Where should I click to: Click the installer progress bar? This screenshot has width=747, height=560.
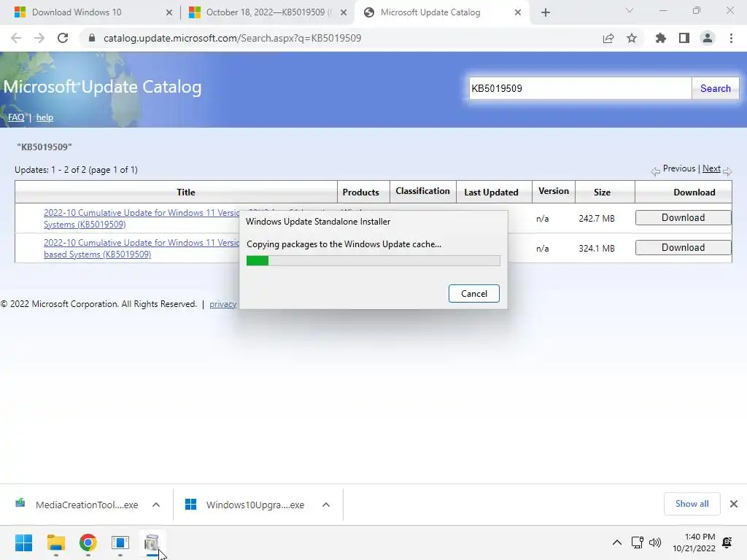(x=373, y=260)
